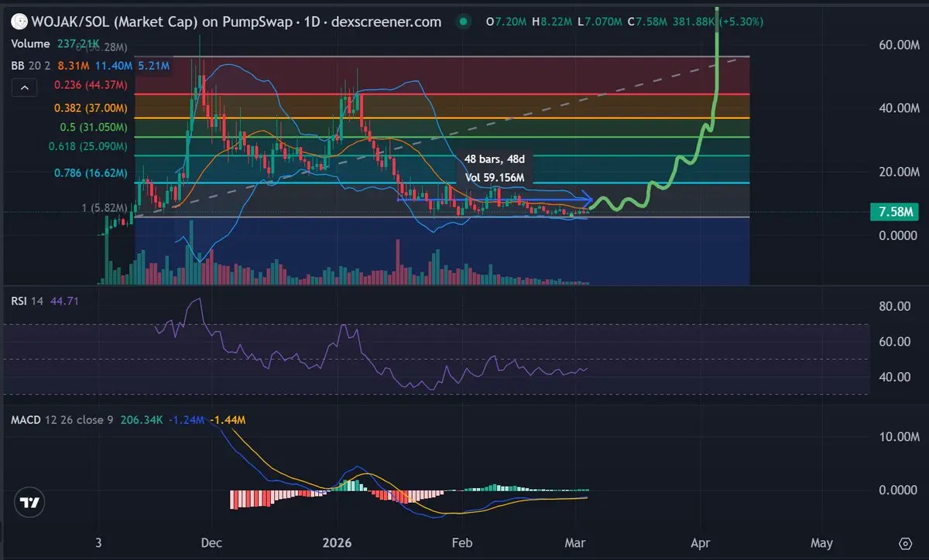
Task: Click the open value O7.20M
Action: pyautogui.click(x=506, y=22)
